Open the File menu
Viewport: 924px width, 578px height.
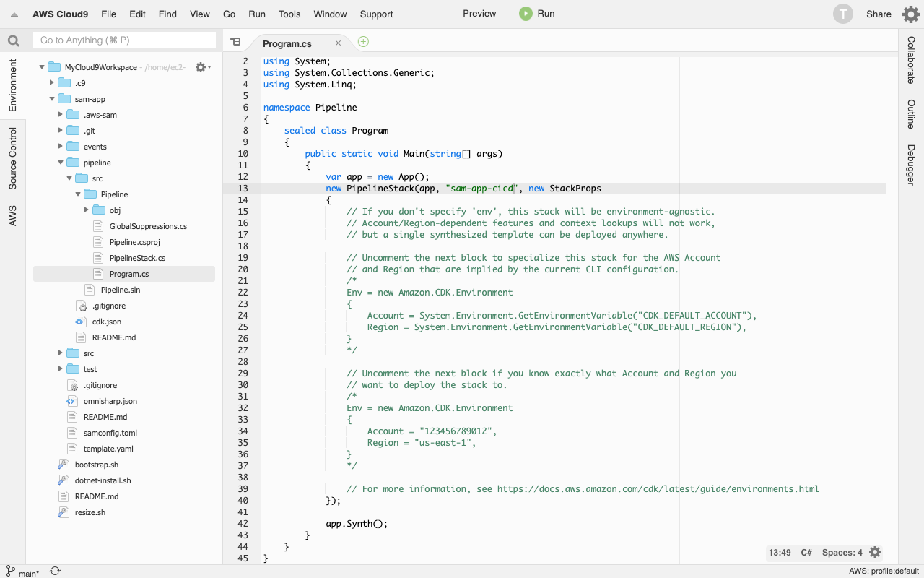pyautogui.click(x=108, y=14)
